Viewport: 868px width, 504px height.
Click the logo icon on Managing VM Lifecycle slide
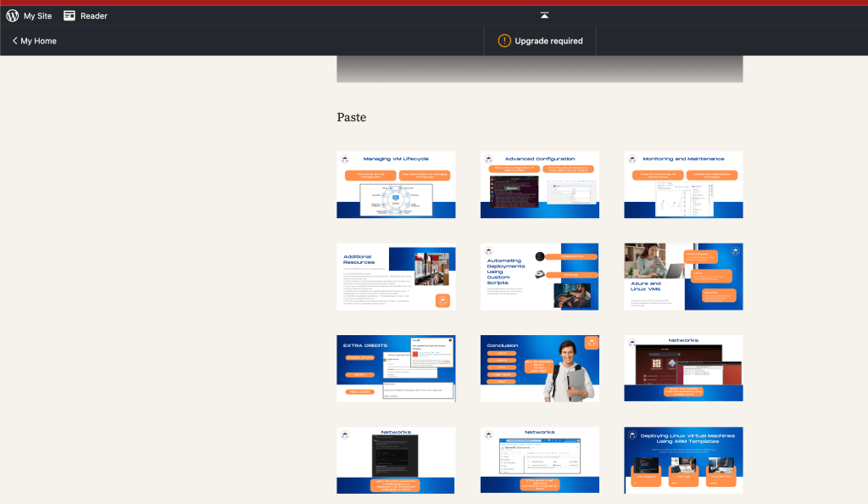(x=345, y=159)
